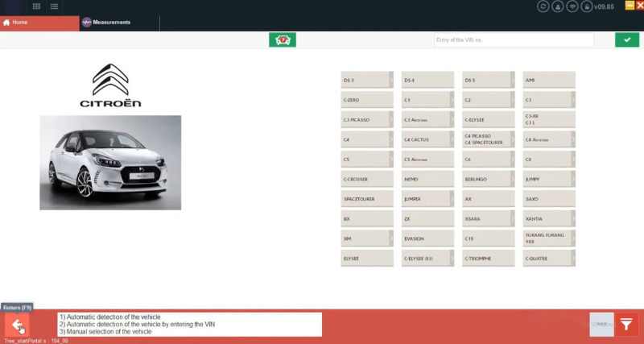This screenshot has height=344, width=644.
Task: Confirm VIN with green checkmark button
Action: coord(627,39)
